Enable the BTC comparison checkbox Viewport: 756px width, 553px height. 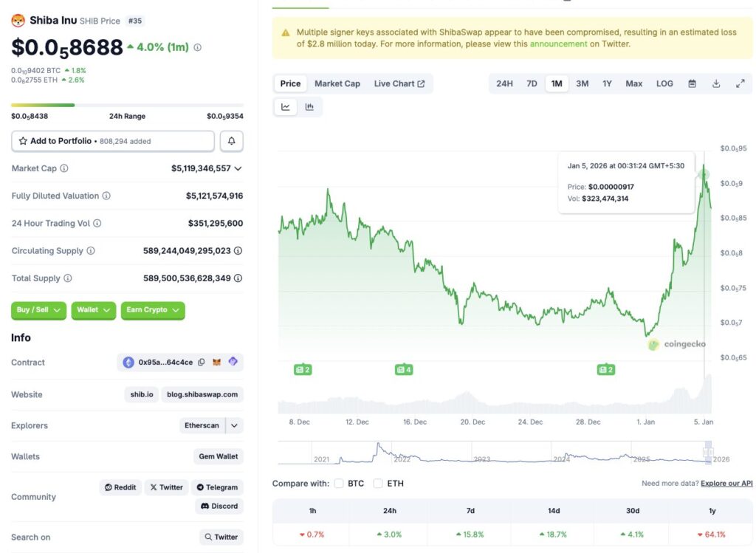[x=339, y=484]
